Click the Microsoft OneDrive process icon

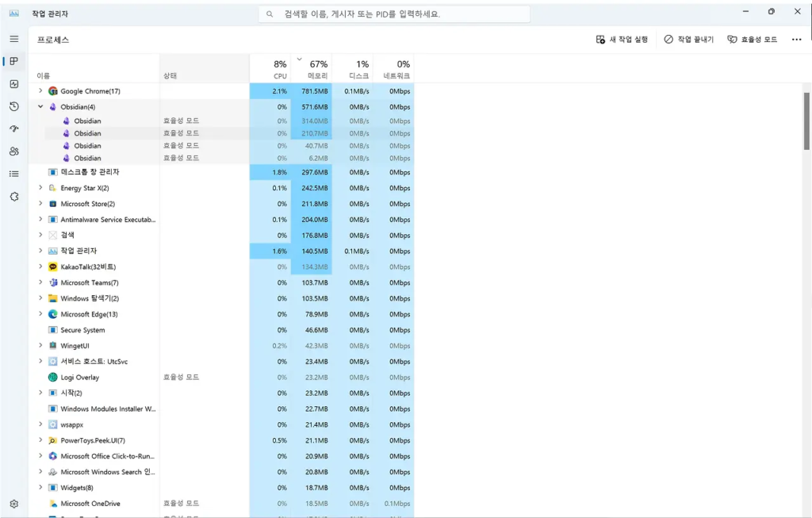53,504
